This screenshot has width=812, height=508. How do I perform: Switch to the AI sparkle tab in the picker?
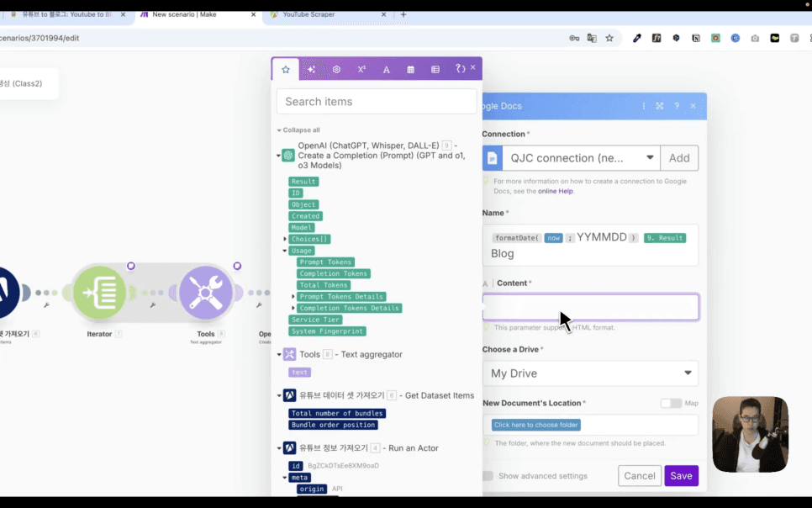click(x=311, y=70)
